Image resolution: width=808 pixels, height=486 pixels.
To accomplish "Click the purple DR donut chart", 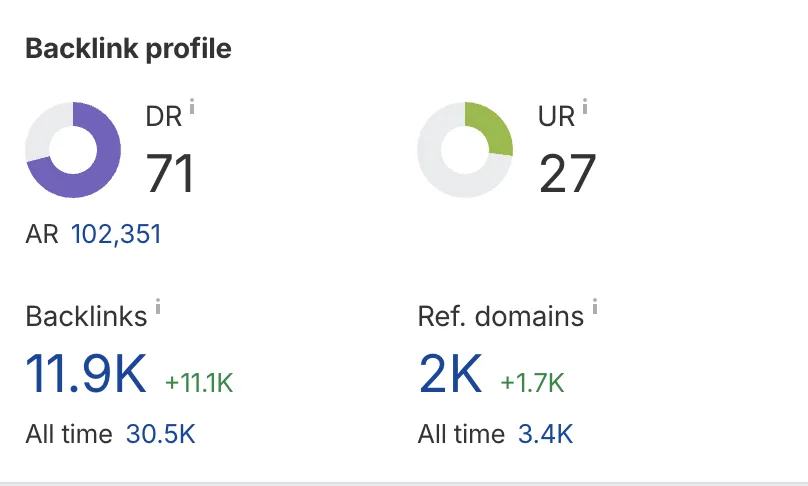I will click(73, 150).
